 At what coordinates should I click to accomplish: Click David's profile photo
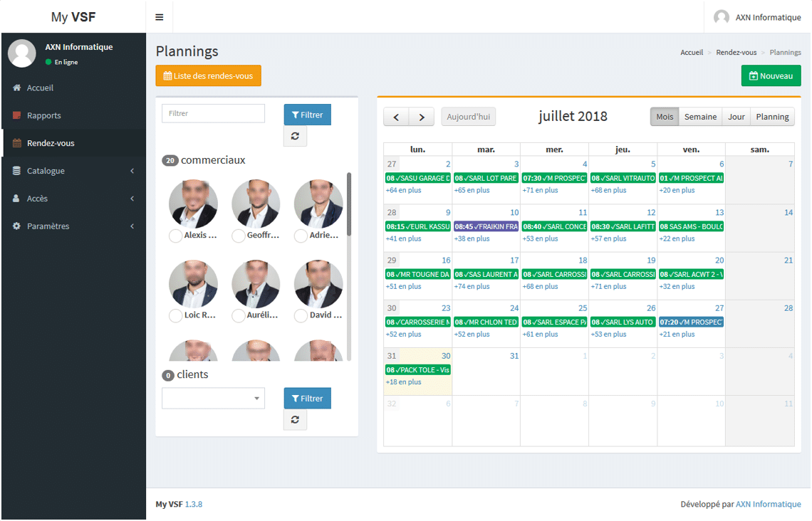point(318,284)
